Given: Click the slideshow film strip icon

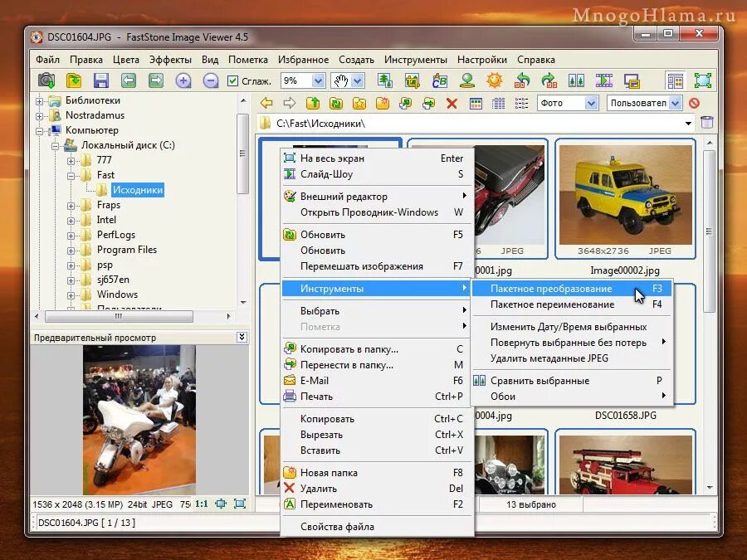Looking at the screenshot, I should click(x=604, y=80).
